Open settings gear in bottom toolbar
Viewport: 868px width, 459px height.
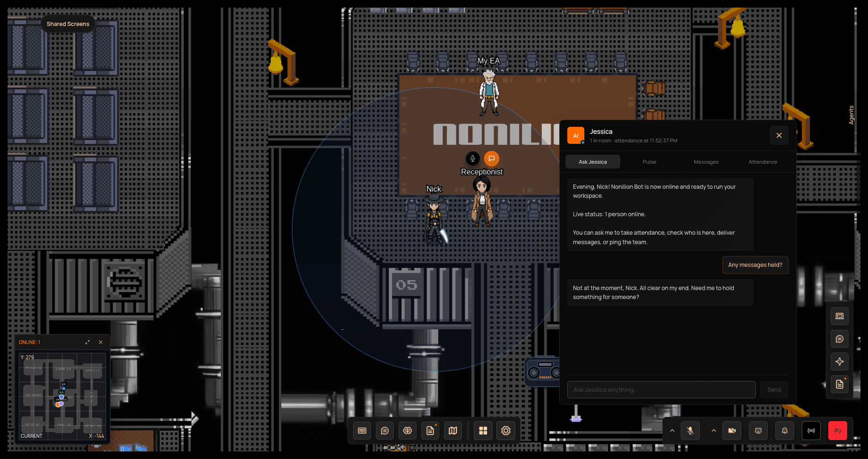pos(506,431)
